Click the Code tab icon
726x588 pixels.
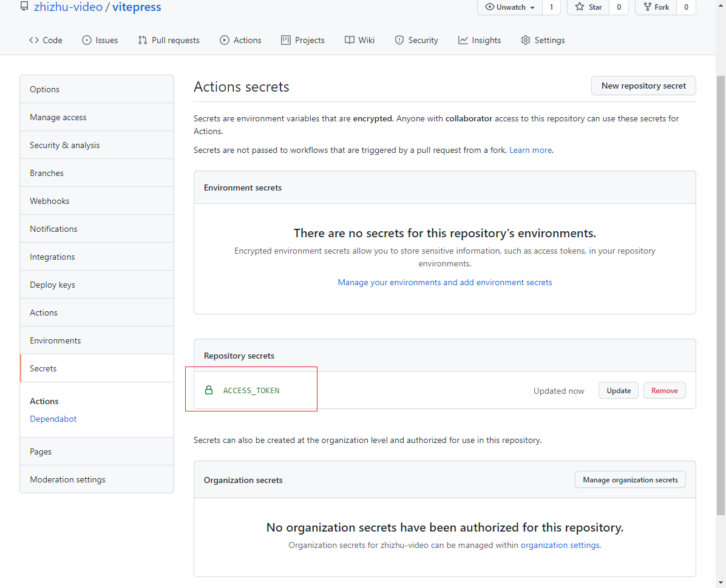pos(34,40)
